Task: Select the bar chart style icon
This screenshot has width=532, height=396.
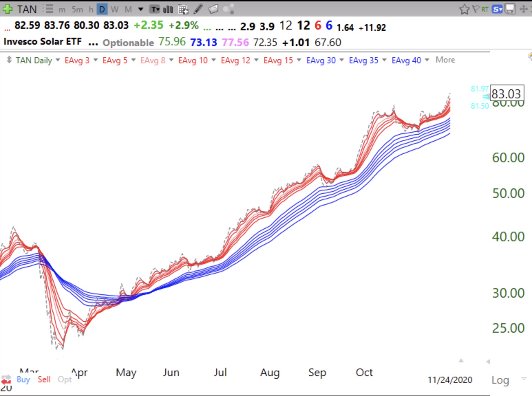Action: [168, 9]
